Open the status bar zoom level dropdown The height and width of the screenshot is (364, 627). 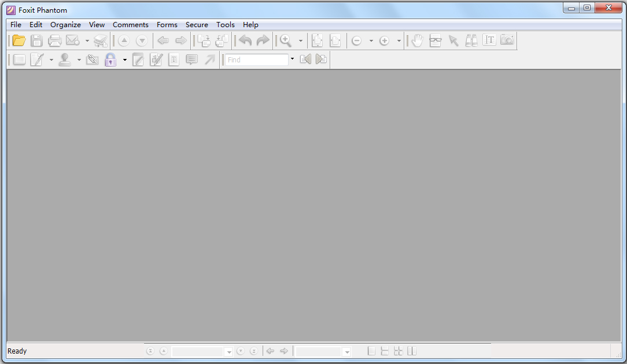pyautogui.click(x=346, y=352)
